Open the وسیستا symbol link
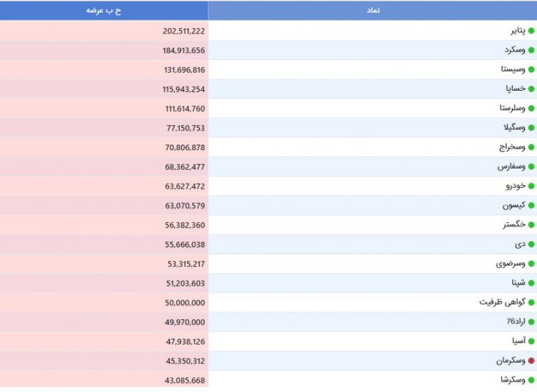This screenshot has height=392, width=537. (513, 69)
